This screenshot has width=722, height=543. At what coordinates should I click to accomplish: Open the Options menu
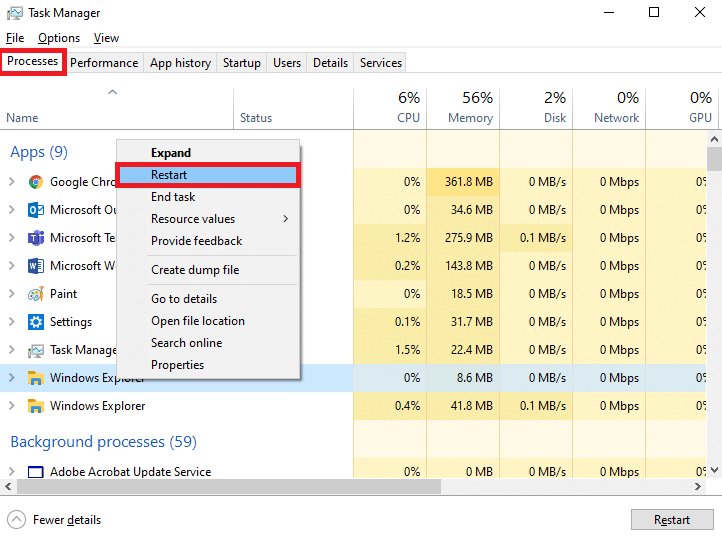[59, 38]
